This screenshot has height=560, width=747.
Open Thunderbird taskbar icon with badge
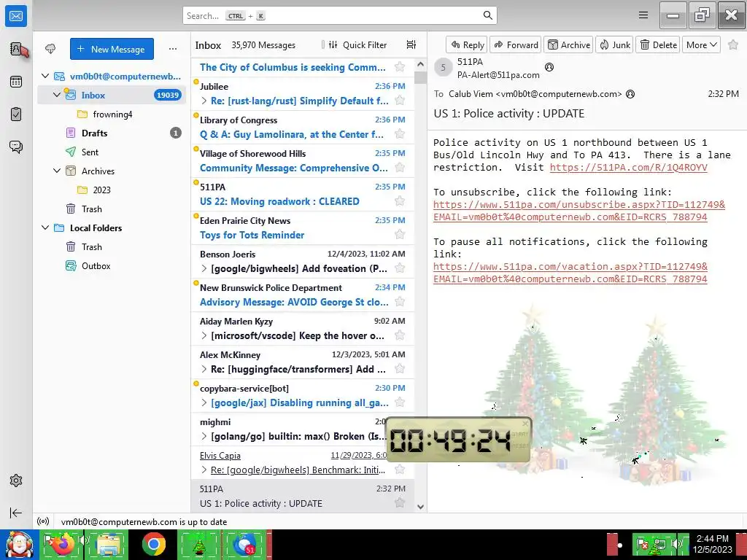coord(245,544)
